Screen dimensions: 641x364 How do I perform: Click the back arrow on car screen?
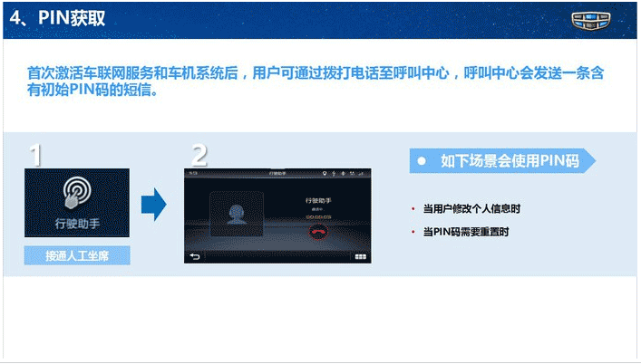coord(194,256)
